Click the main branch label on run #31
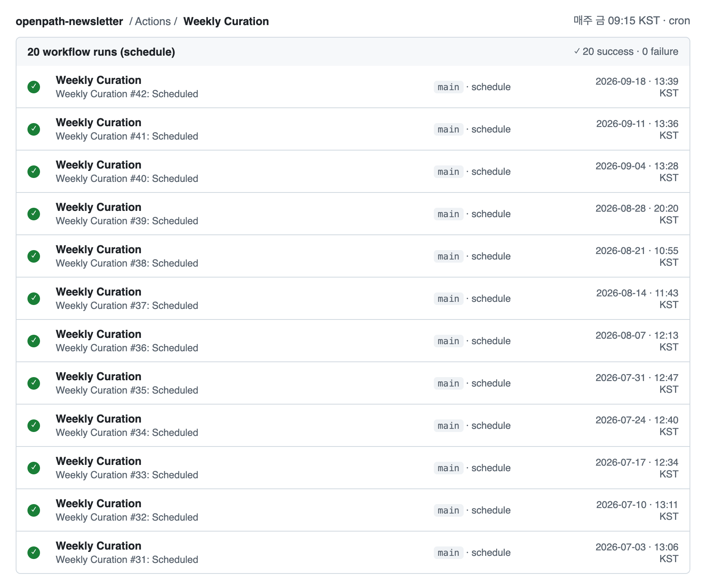 click(448, 553)
